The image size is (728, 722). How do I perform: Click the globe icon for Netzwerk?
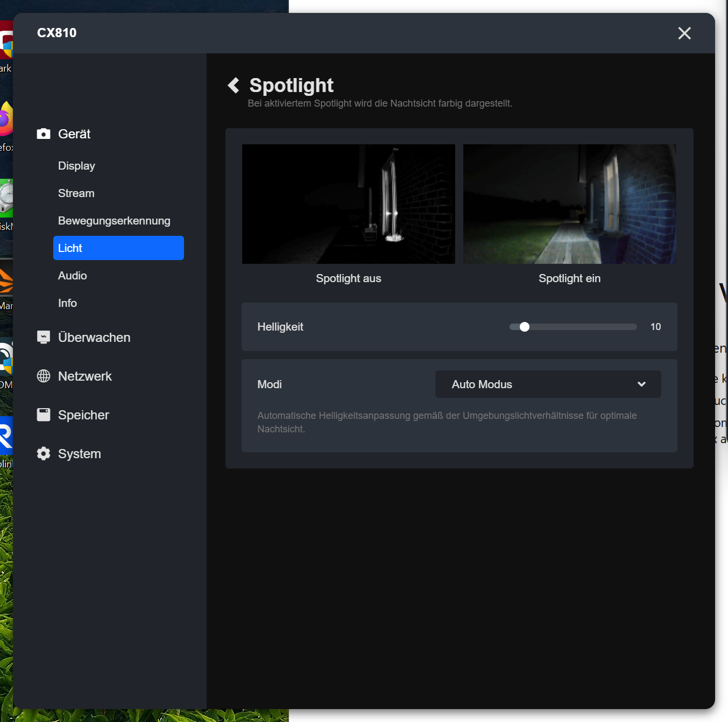point(44,376)
